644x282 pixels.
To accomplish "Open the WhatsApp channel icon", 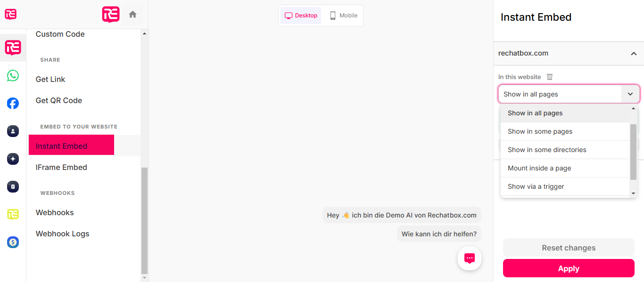I will pyautogui.click(x=13, y=75).
